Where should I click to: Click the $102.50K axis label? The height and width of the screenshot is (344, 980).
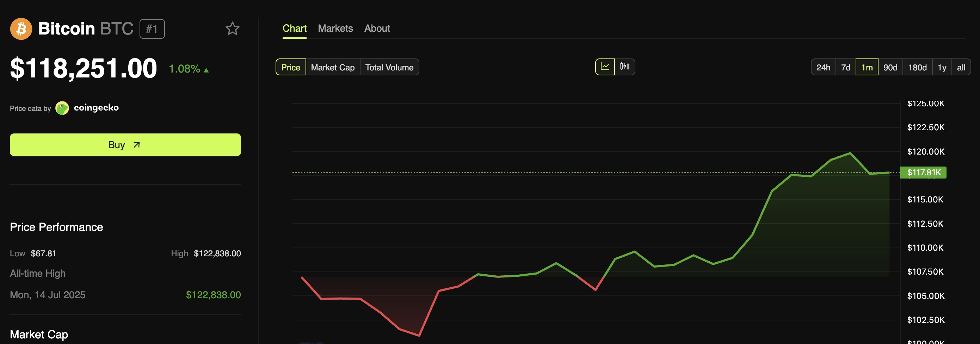[926, 320]
